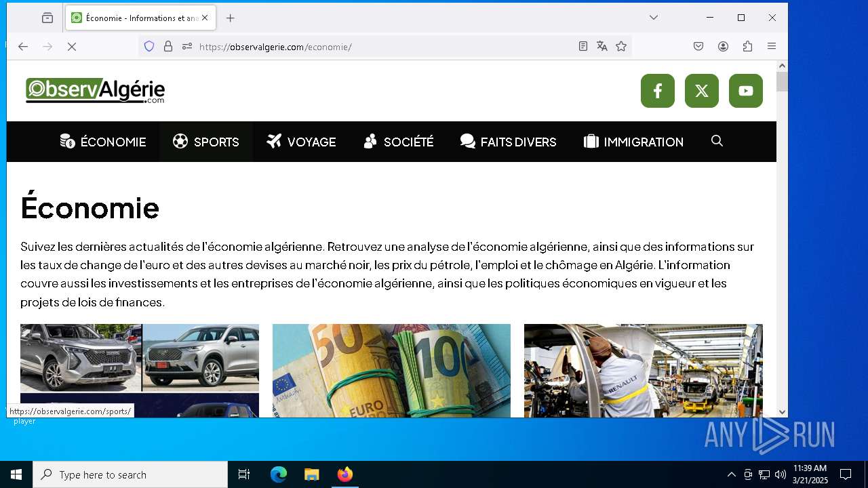Screen dimensions: 868x488
Task: Open a new tab with plus button
Action: 231,18
